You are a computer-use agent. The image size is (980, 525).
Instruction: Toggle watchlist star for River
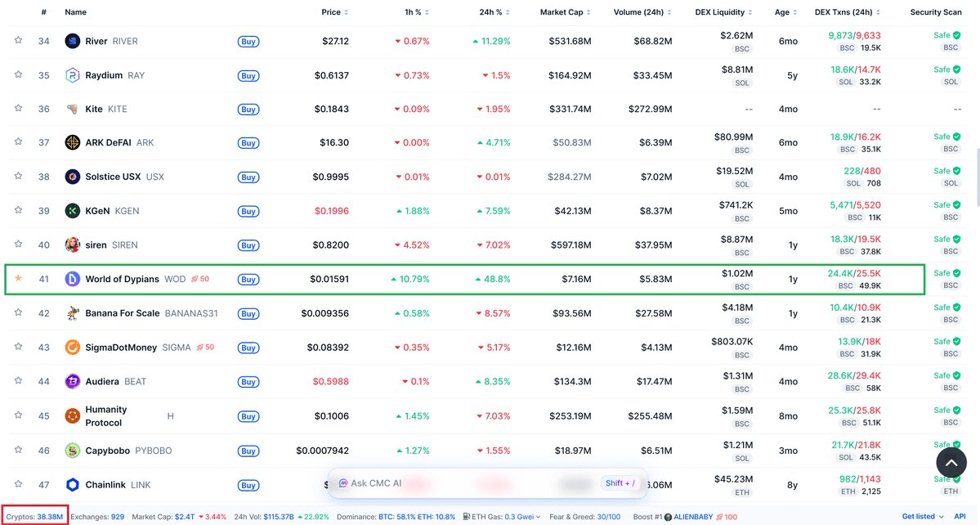pyautogui.click(x=18, y=41)
